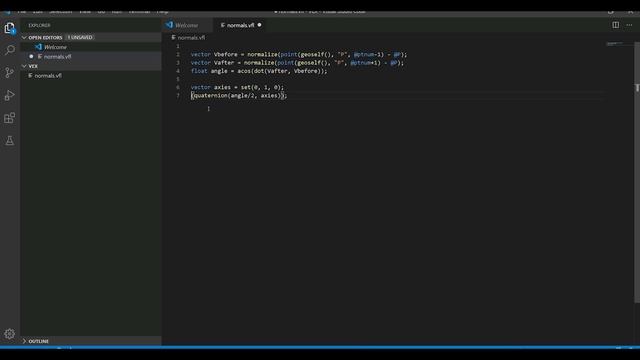Click the normals.vfl breadcrumb above the editor
This screenshot has height=360, width=640.
pyautogui.click(x=191, y=38)
